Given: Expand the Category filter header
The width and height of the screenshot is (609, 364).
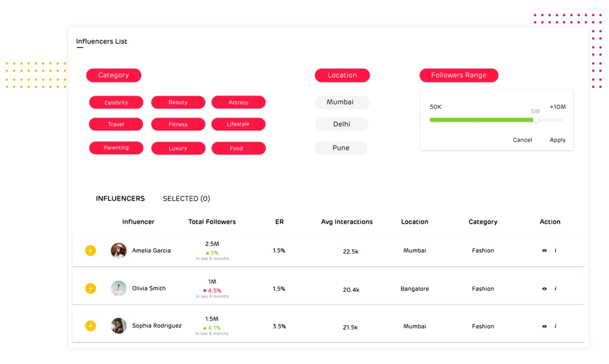Looking at the screenshot, I should coord(114,75).
